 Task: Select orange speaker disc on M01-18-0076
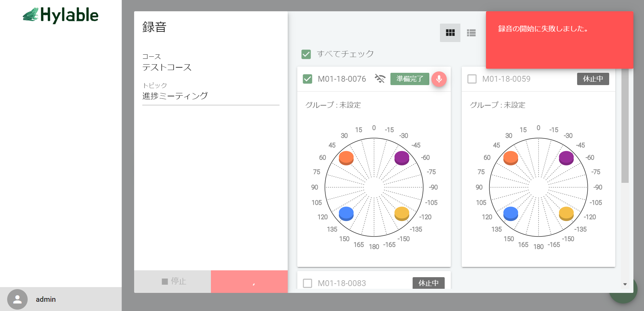346,158
